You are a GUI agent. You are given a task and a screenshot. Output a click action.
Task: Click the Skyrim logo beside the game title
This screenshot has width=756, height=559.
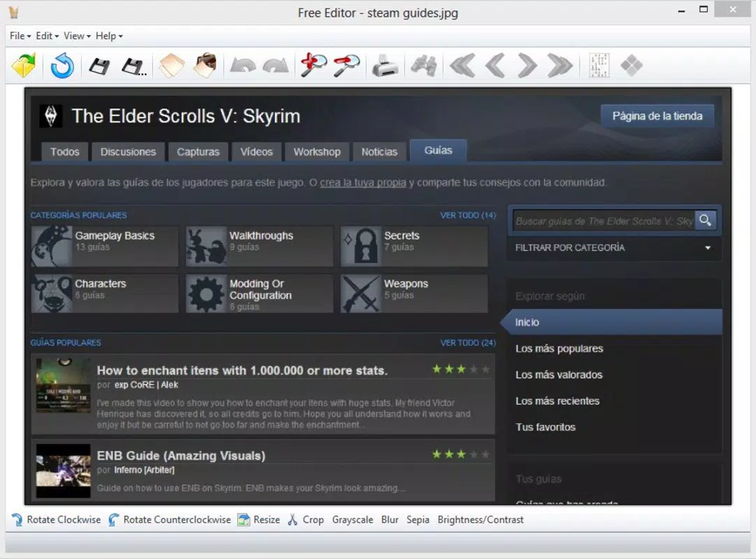pyautogui.click(x=50, y=116)
